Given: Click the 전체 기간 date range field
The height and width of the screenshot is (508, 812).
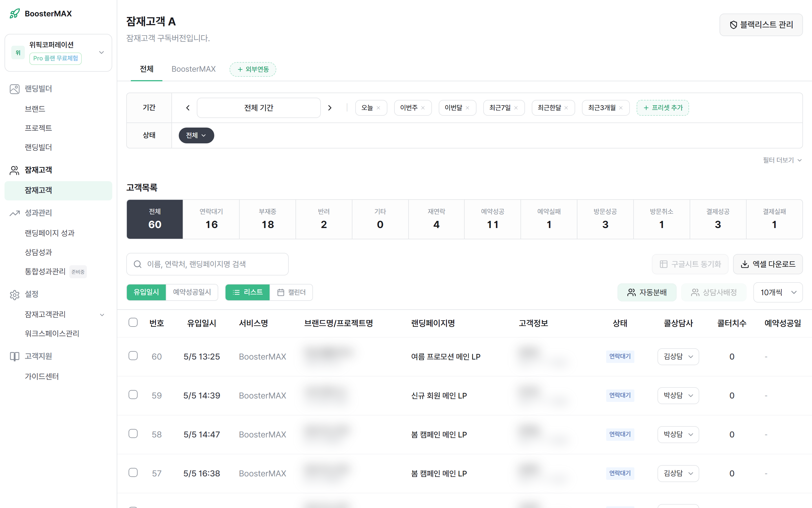Looking at the screenshot, I should 259,108.
